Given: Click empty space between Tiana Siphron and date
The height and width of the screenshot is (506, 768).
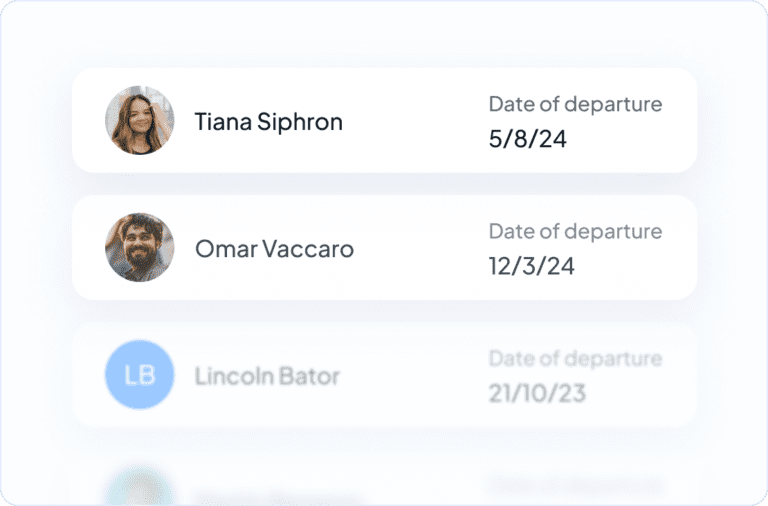Looking at the screenshot, I should point(415,120).
